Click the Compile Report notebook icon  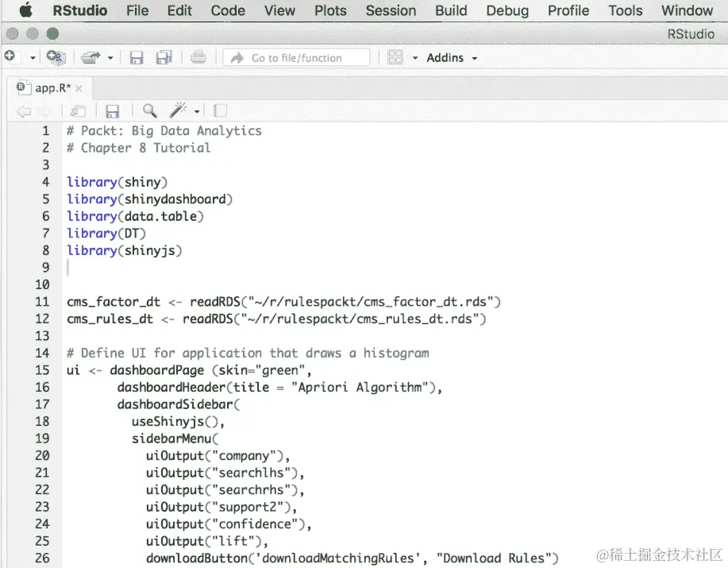[220, 111]
